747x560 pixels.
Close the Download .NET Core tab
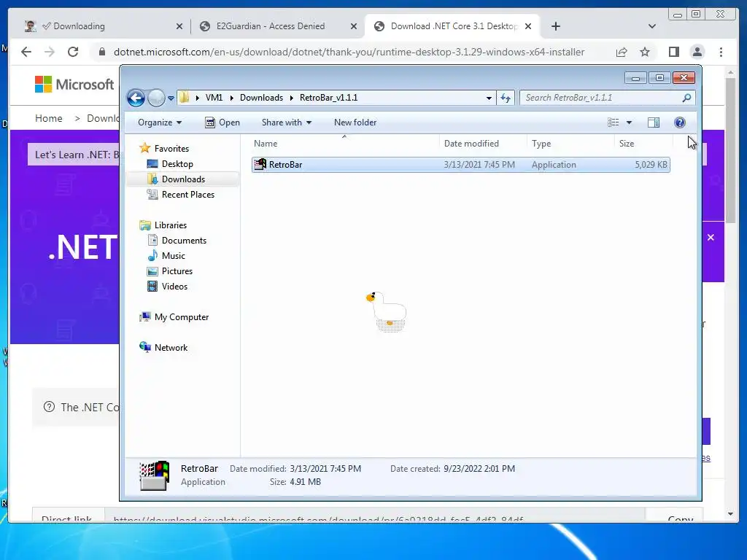[x=528, y=27]
